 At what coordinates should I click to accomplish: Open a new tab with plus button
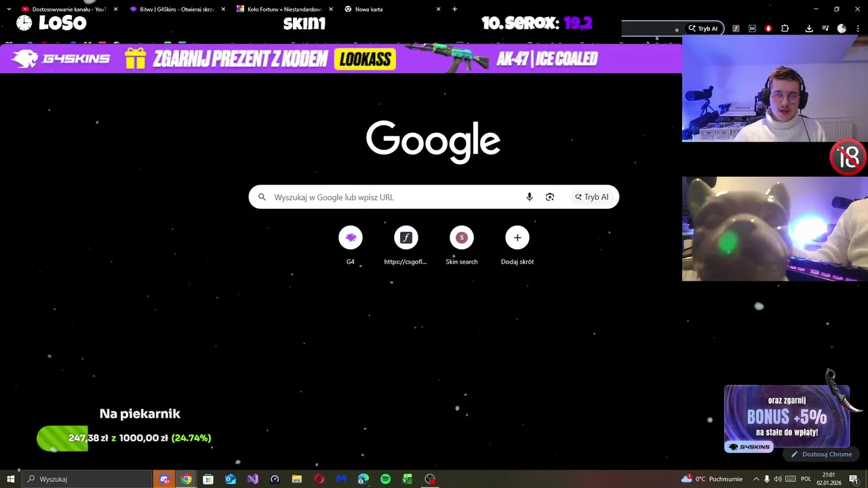454,9
